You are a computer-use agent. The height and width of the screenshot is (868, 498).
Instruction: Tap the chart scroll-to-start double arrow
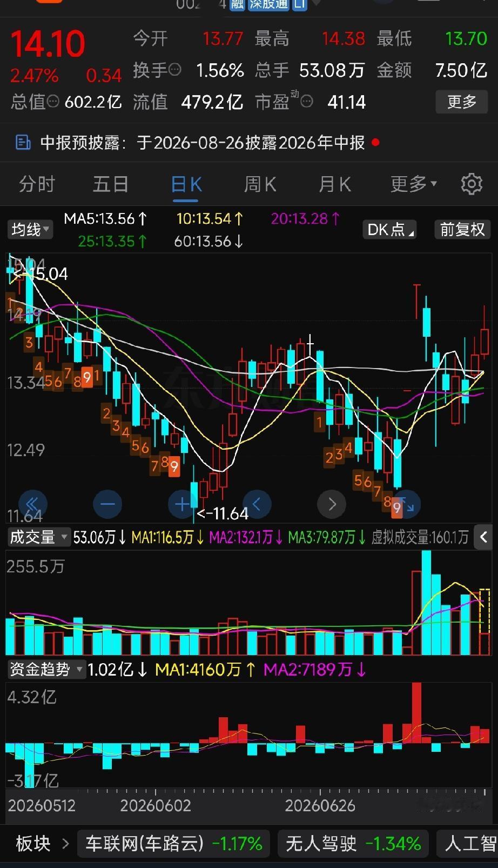pos(32,505)
